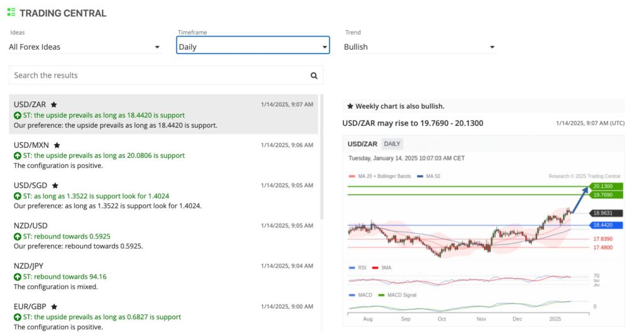
Task: Click into the Search the results field
Action: coord(157,76)
